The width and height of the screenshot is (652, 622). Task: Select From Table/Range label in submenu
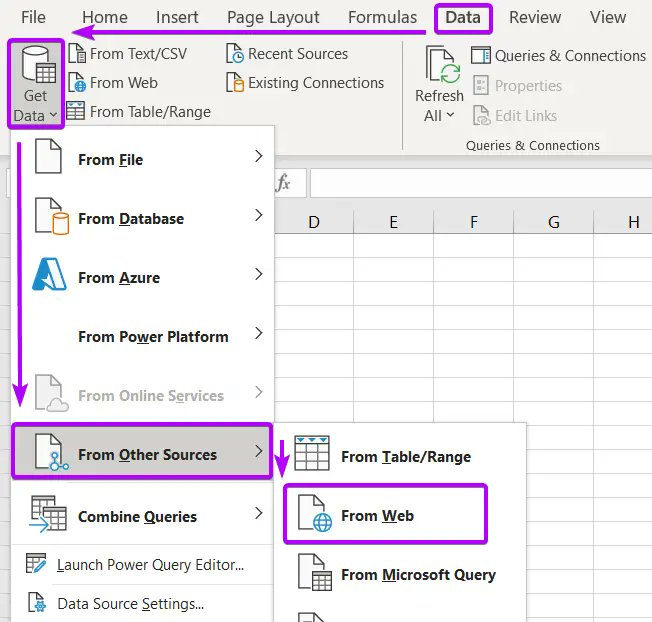pos(406,457)
